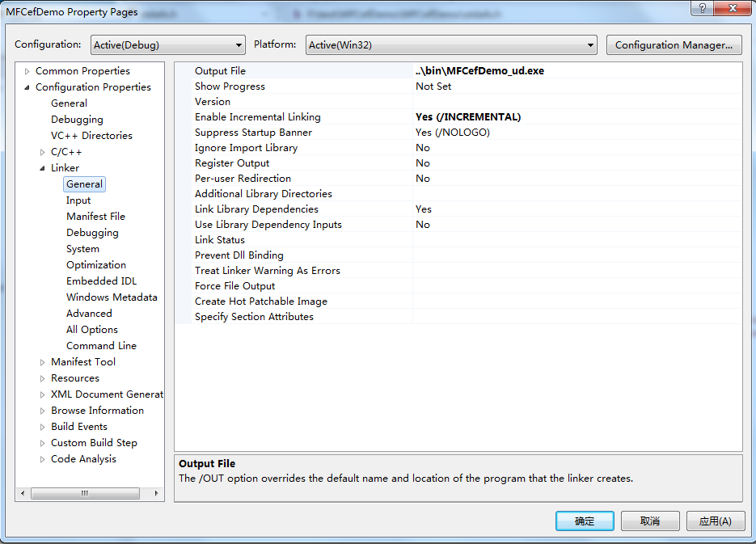Image resolution: width=756 pixels, height=544 pixels.
Task: Expand the Browse Information node
Action: (x=42, y=411)
